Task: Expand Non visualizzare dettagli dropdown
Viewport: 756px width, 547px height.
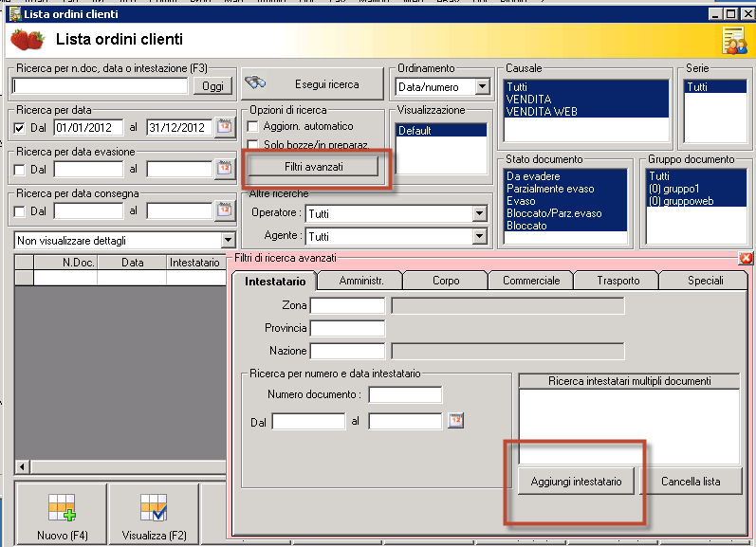Action: [228, 240]
